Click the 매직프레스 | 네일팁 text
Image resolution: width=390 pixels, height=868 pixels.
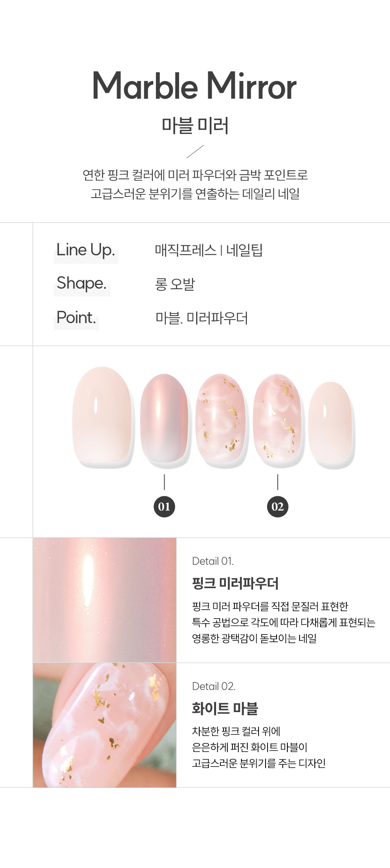209,250
